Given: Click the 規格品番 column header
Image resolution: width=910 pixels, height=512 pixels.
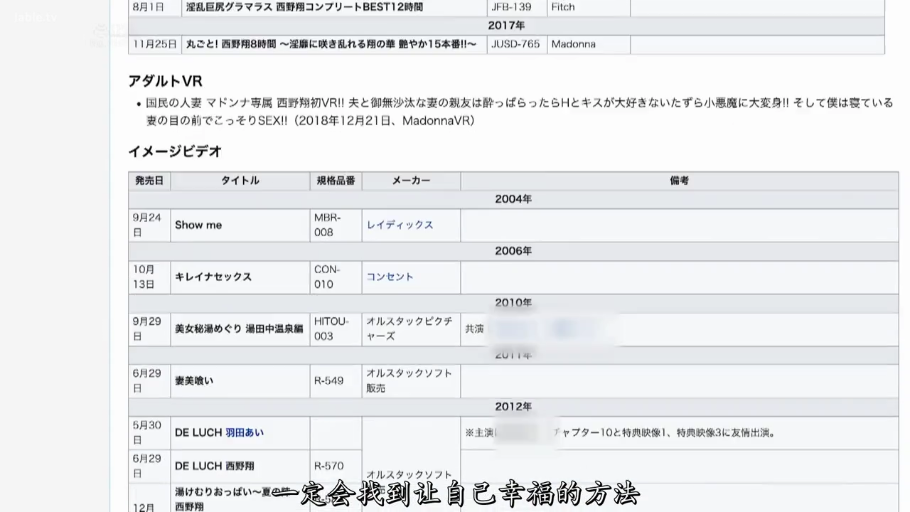Looking at the screenshot, I should point(335,181).
